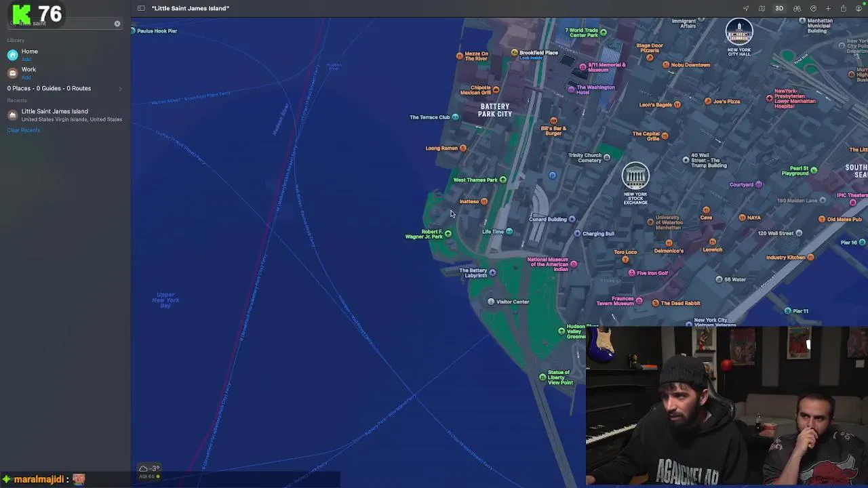
Task: Open the account profile icon in toolbar
Action: point(859,8)
